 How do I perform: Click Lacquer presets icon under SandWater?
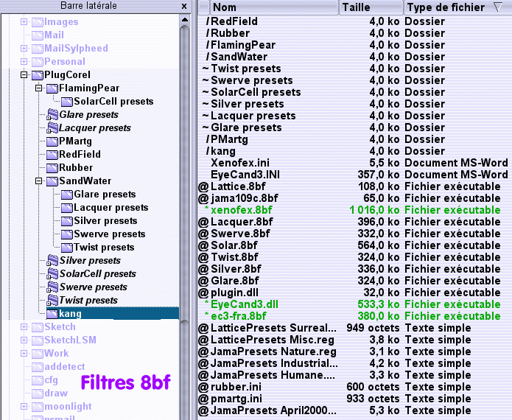pyautogui.click(x=67, y=208)
